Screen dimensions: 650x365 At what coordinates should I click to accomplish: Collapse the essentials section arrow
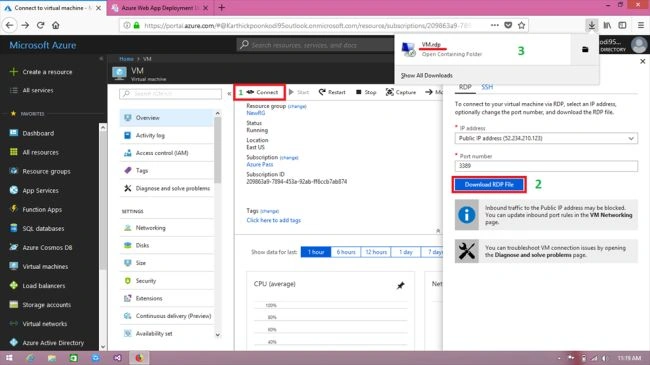pos(438,231)
